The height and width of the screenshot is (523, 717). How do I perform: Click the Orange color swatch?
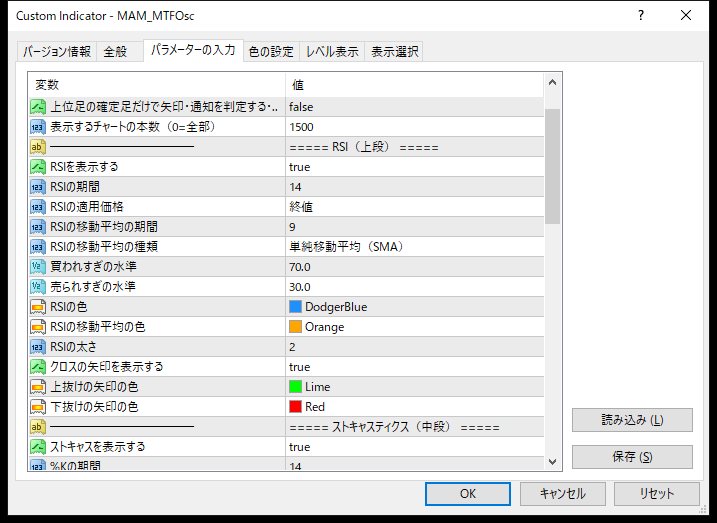click(x=295, y=327)
